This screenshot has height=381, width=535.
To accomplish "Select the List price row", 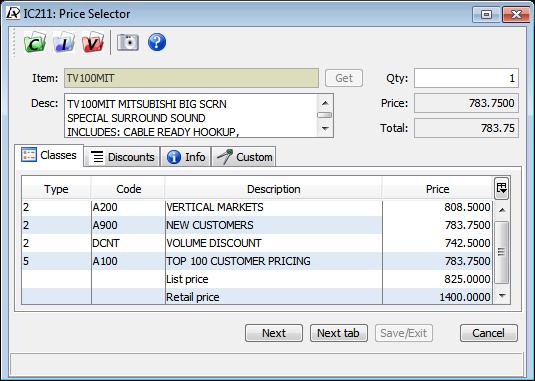I will point(257,279).
